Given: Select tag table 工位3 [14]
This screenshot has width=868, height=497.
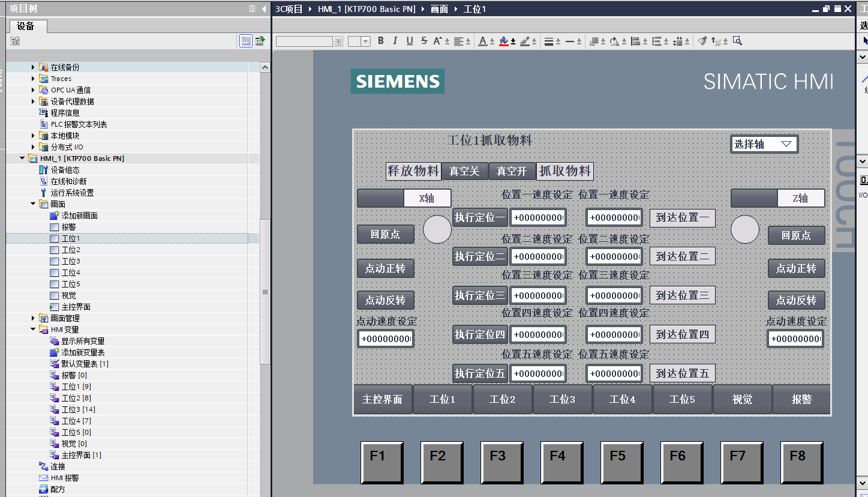Looking at the screenshot, I should pyautogui.click(x=78, y=409).
